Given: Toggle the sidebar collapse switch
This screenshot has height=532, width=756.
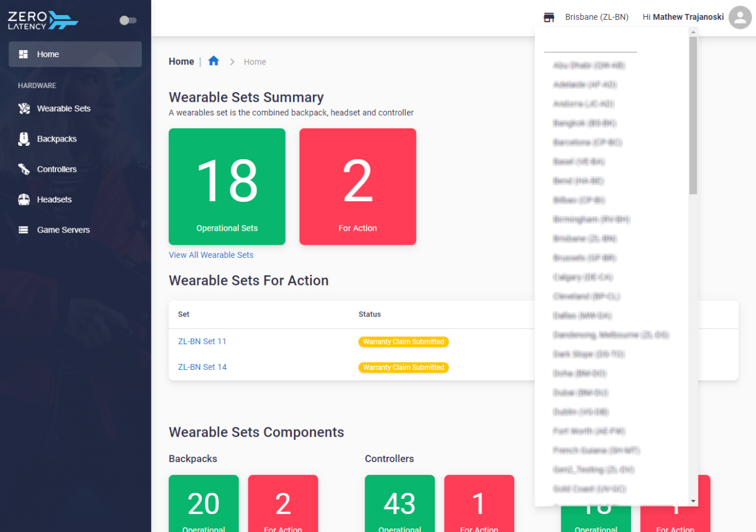Looking at the screenshot, I should pyautogui.click(x=128, y=20).
